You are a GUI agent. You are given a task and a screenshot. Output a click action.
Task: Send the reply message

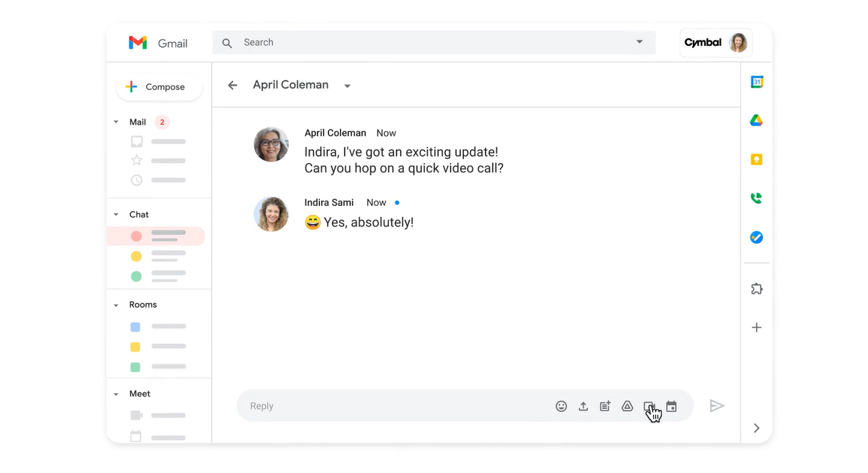717,406
